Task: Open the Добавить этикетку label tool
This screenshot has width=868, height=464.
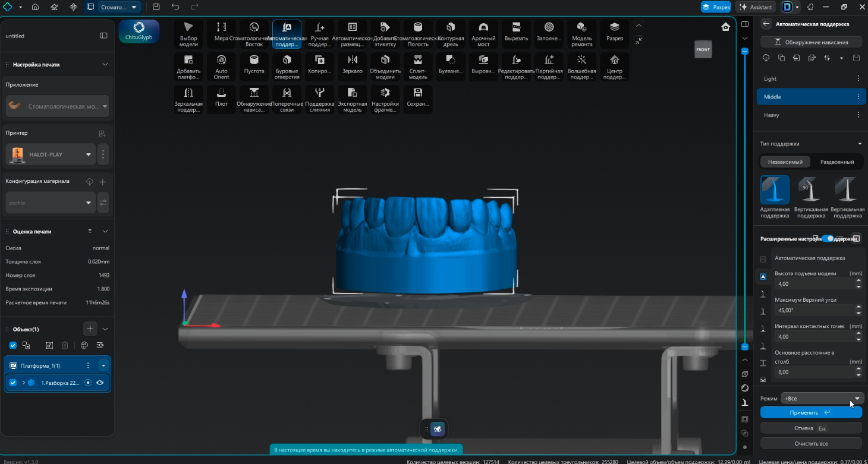Action: pyautogui.click(x=385, y=34)
